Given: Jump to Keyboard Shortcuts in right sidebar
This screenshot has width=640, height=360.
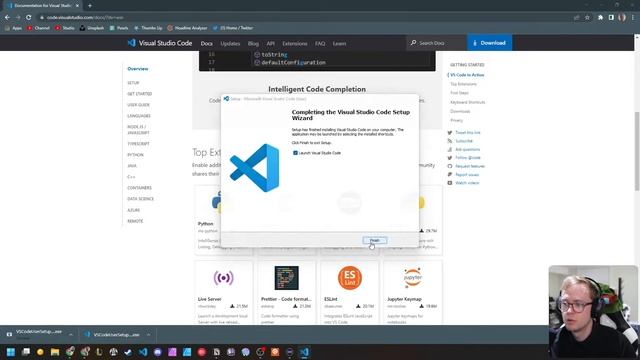Looking at the screenshot, I should click(x=467, y=102).
